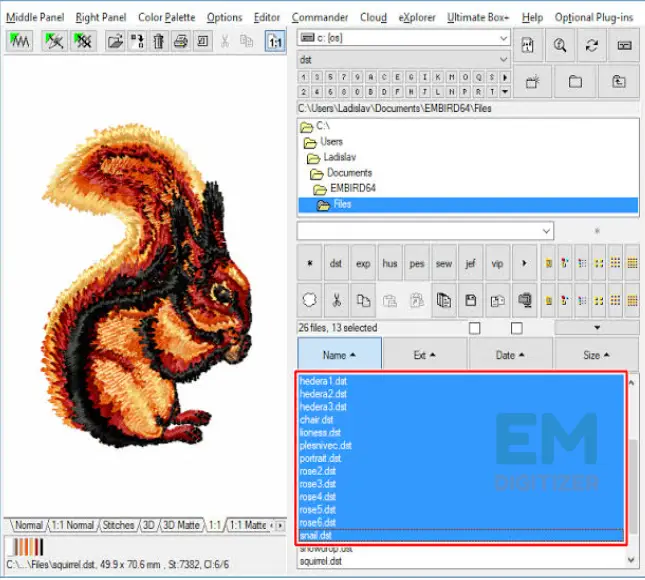
Task: Switch to the 3D Matte preview tab
Action: pyautogui.click(x=181, y=525)
